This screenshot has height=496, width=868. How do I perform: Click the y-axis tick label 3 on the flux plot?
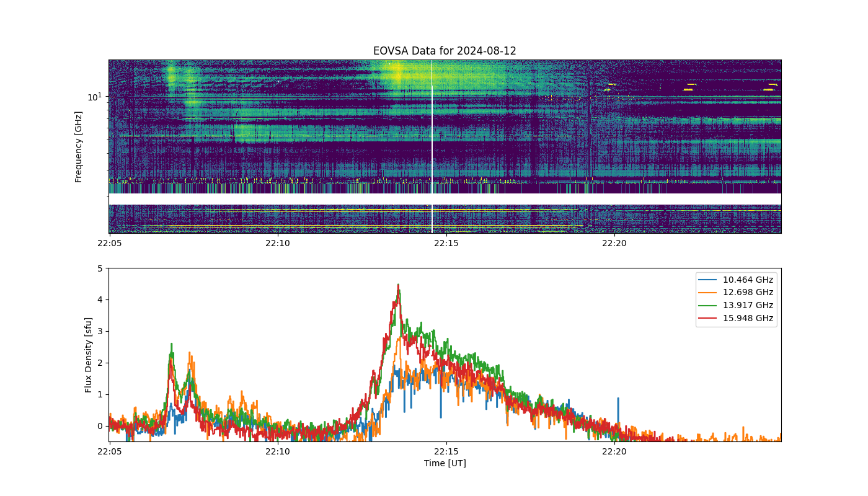[x=100, y=332]
